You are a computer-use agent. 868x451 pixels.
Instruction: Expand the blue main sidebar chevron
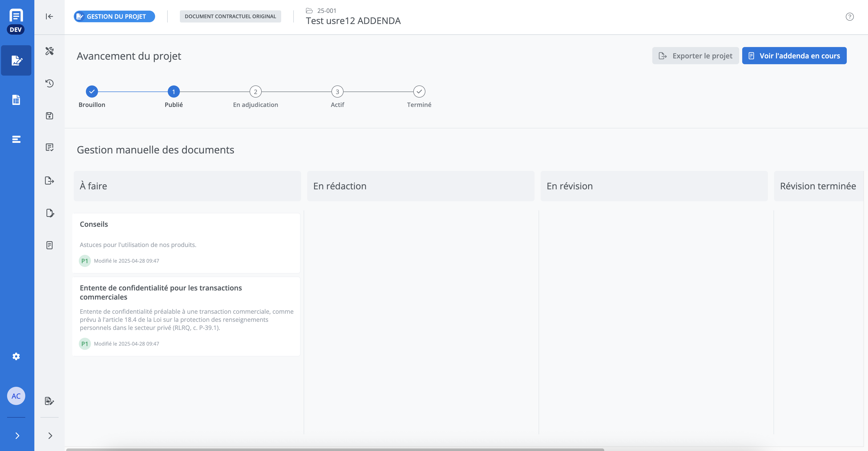coord(17,436)
